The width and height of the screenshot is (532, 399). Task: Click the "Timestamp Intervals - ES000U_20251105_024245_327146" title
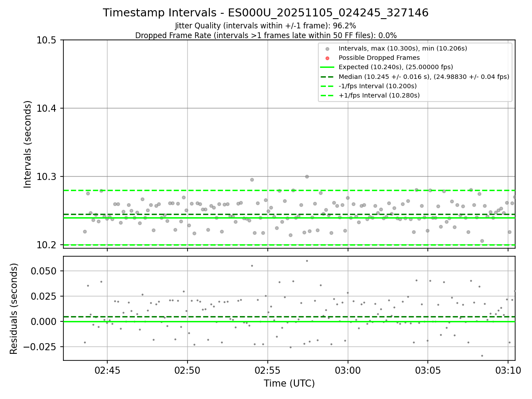click(266, 13)
